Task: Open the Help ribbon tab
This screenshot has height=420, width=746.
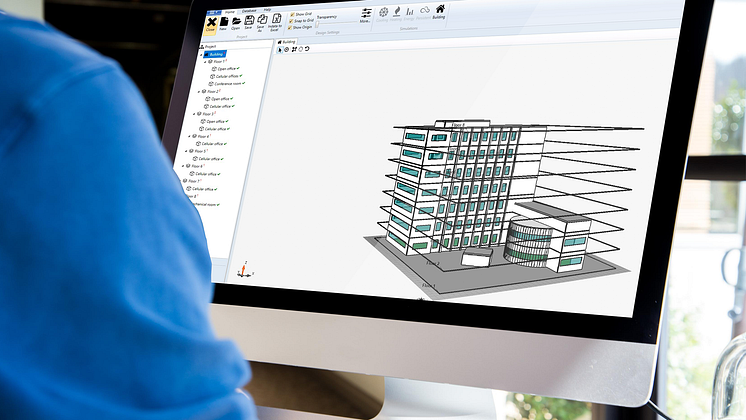Action: [x=267, y=10]
